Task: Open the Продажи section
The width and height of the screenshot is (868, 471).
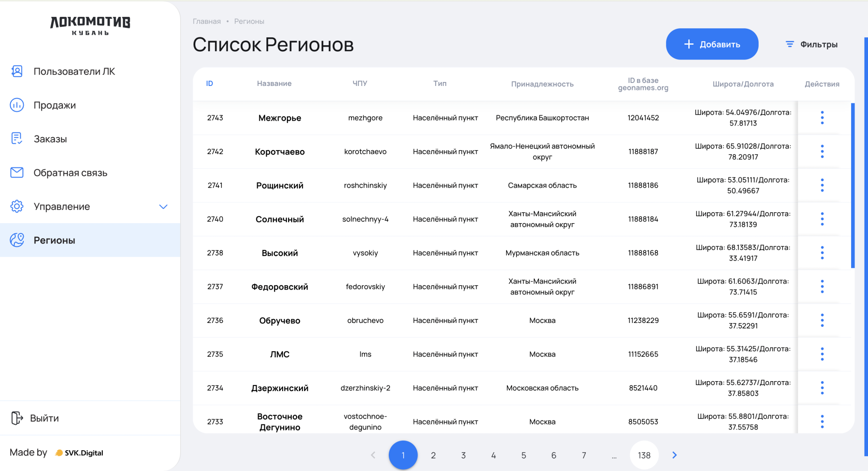Action: click(90, 105)
